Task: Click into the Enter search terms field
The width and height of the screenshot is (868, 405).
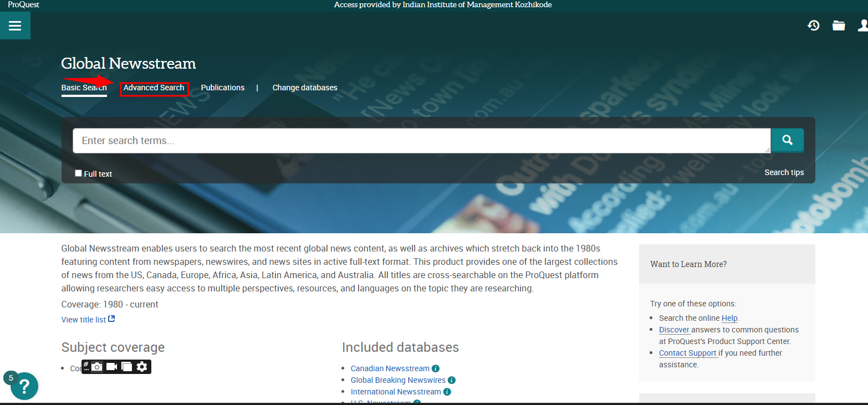Action: 421,141
